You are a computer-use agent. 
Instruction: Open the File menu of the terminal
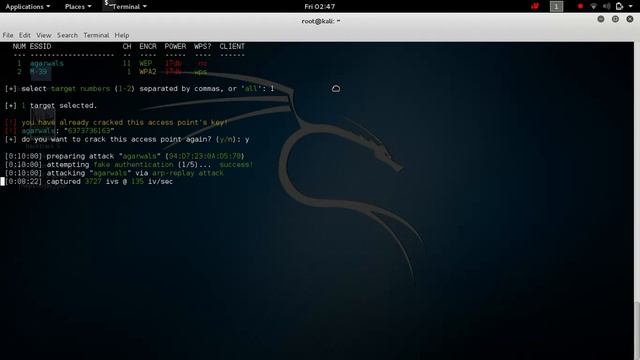tap(8, 35)
